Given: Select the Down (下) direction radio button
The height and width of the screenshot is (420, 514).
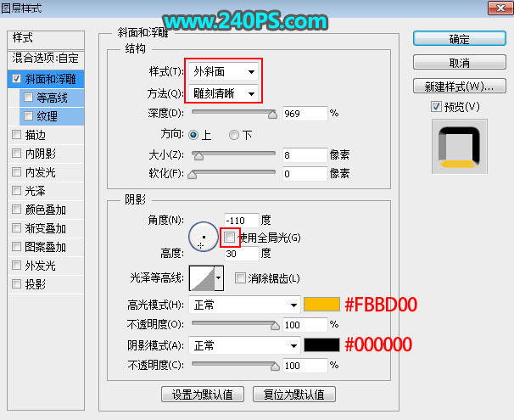Looking at the screenshot, I should [x=234, y=135].
